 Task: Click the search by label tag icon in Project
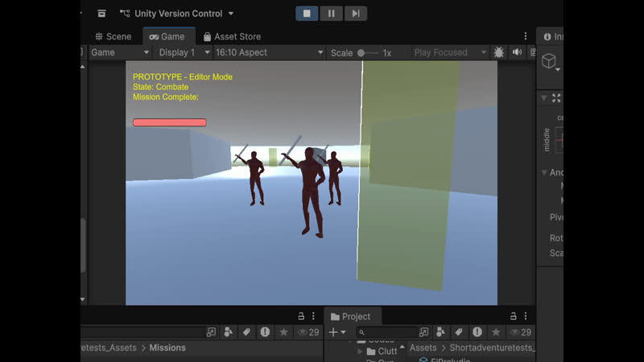click(x=459, y=332)
